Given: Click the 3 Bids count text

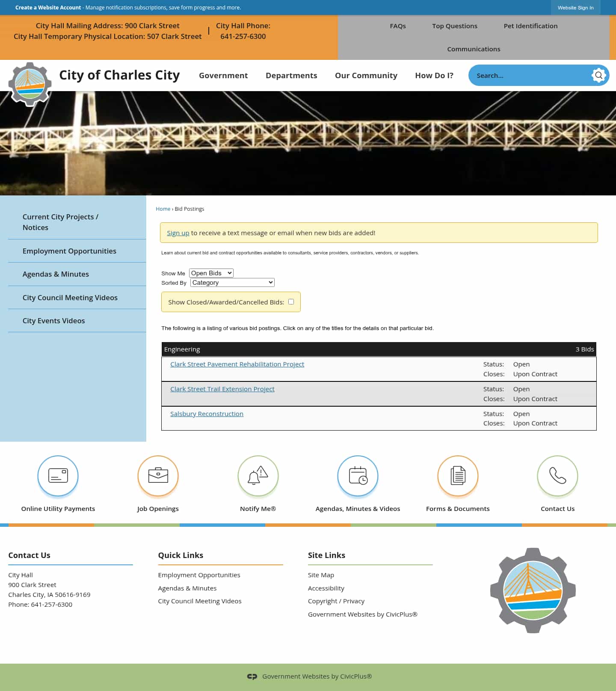Looking at the screenshot, I should 584,349.
